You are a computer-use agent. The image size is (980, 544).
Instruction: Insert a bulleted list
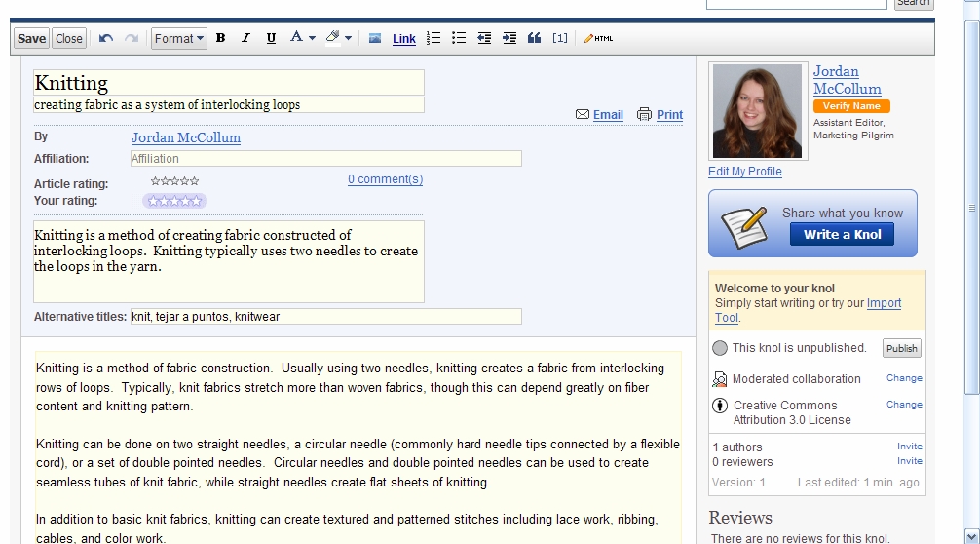pos(458,39)
